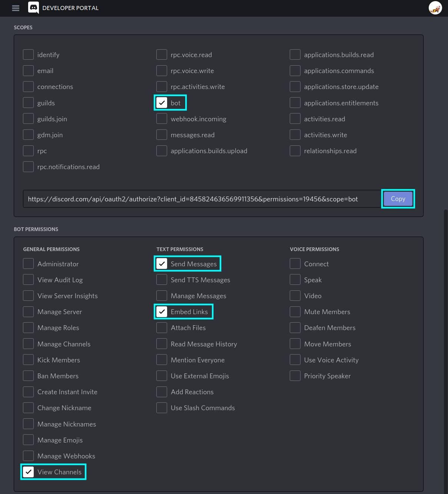The width and height of the screenshot is (448, 494).
Task: Enable Read Message History permission
Action: 162,344
